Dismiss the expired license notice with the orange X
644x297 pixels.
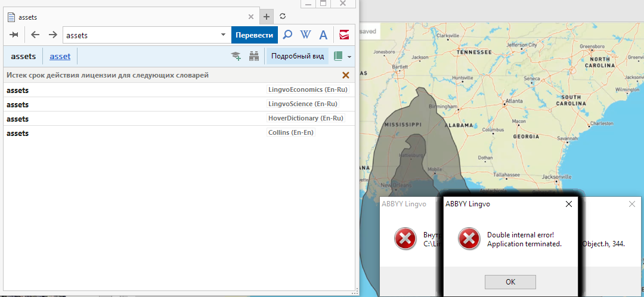click(346, 75)
